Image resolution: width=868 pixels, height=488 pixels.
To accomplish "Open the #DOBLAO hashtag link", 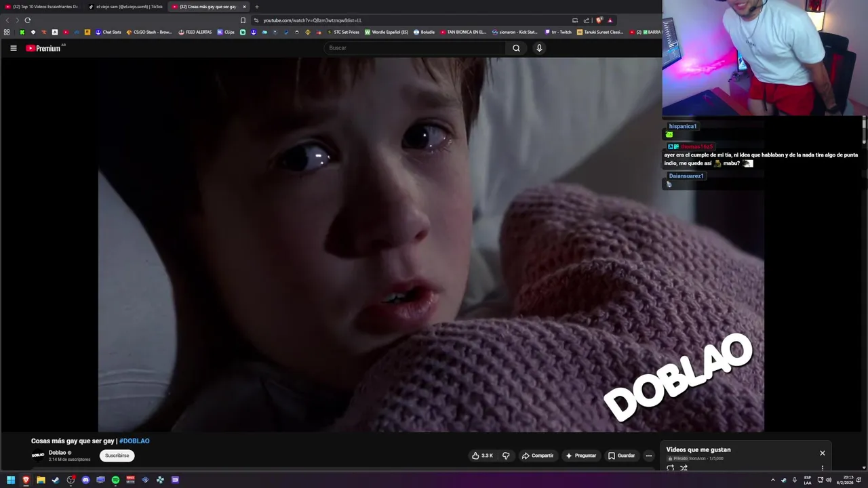I will [134, 441].
